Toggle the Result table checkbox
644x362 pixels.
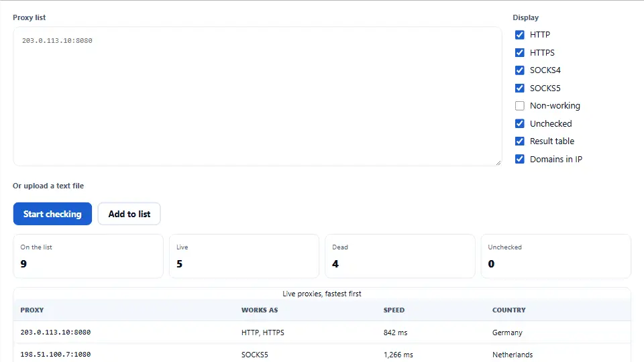click(519, 141)
